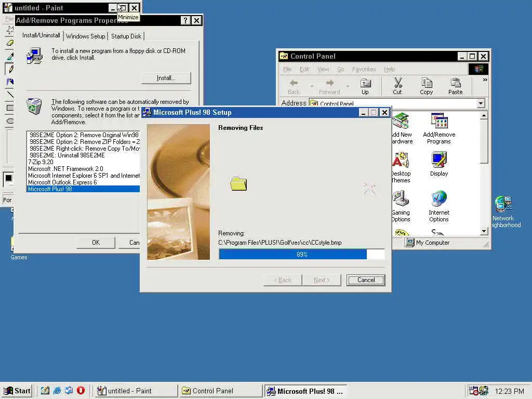Select 98SE2ME: Uninstall 98SE2ME entry
The height and width of the screenshot is (399, 532).
tap(84, 155)
